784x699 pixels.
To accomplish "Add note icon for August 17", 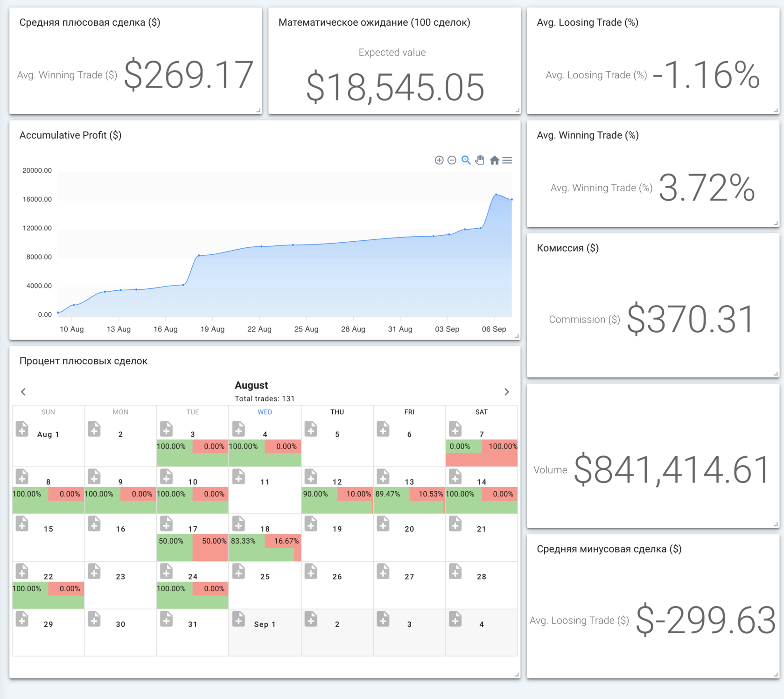I will point(167,524).
